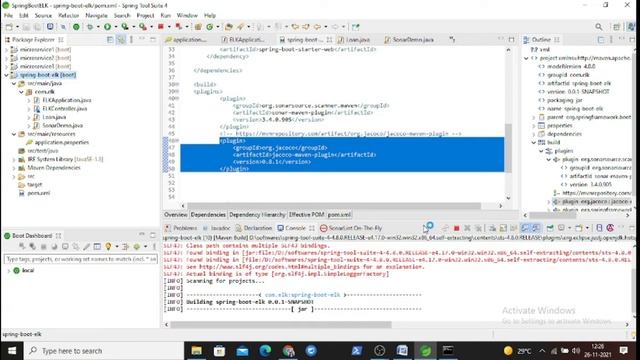Screen dimensions: 640x360
Task: Click the editor horizontal scrollbar
Action: click(334, 206)
